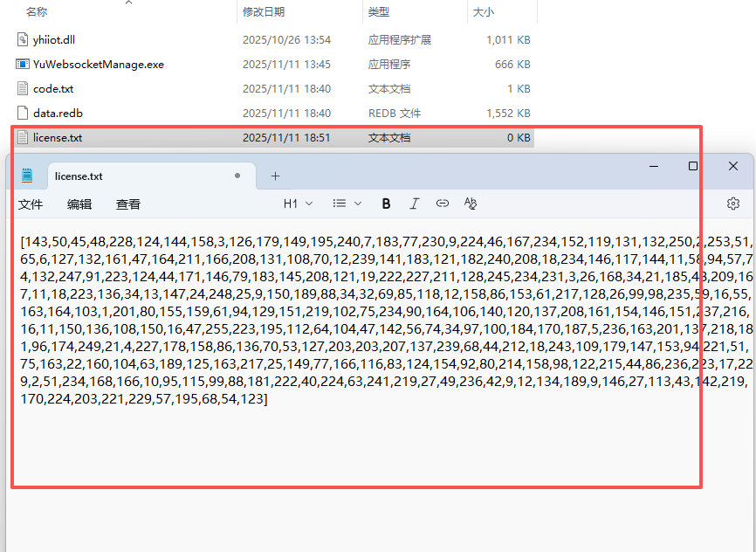Click the Bold formatting icon
Image resolution: width=756 pixels, height=552 pixels.
pyautogui.click(x=386, y=204)
